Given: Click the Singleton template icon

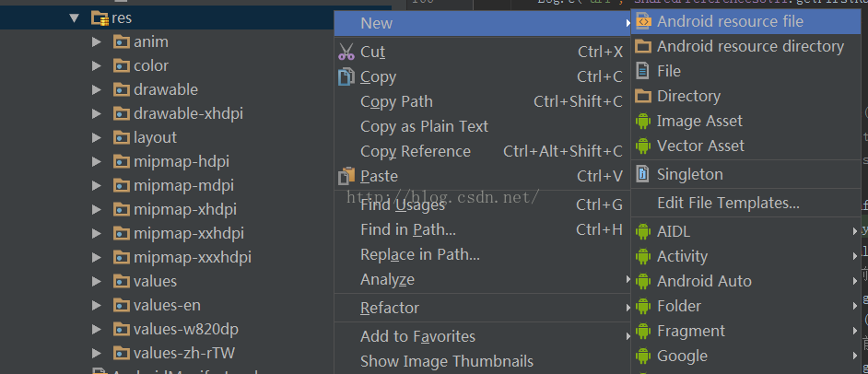Looking at the screenshot, I should (x=642, y=174).
